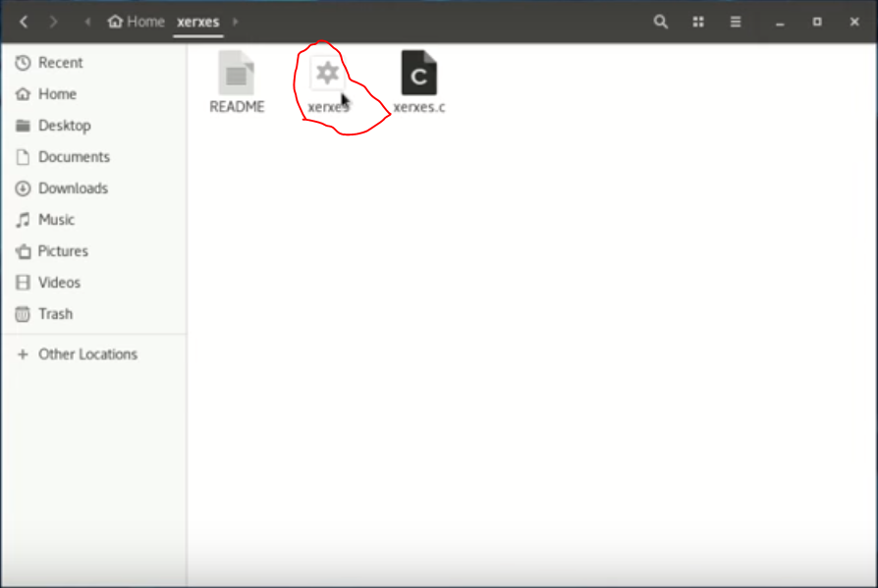
Task: Click the forward navigation arrow
Action: [54, 22]
